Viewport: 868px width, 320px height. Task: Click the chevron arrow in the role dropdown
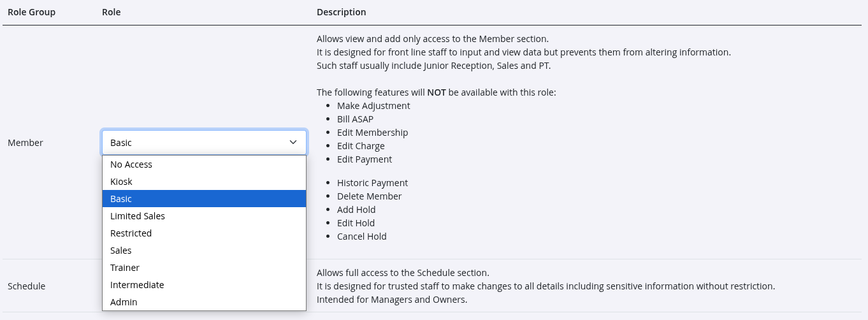coord(293,142)
